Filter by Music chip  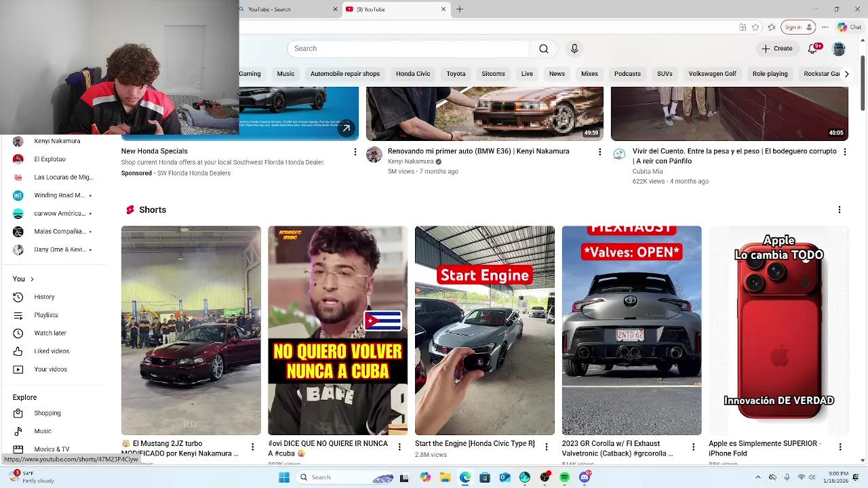click(285, 74)
